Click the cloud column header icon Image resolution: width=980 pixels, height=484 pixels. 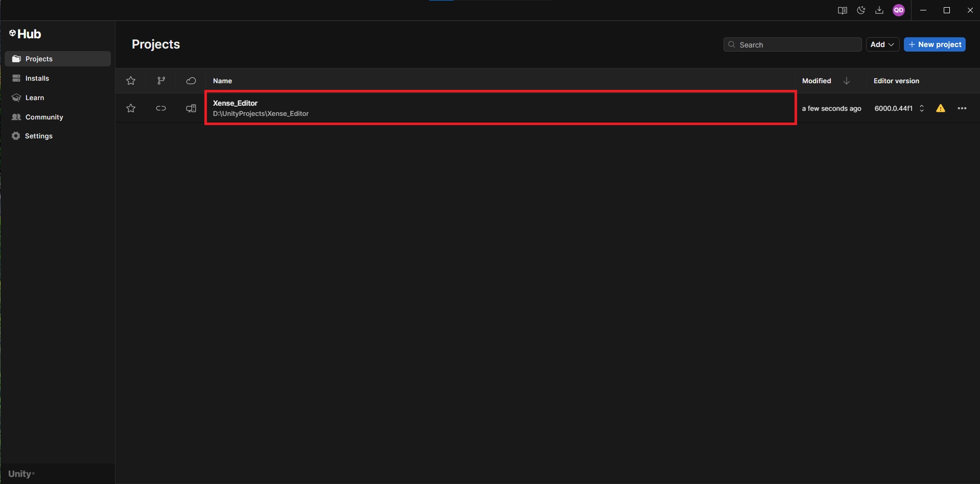coord(191,81)
